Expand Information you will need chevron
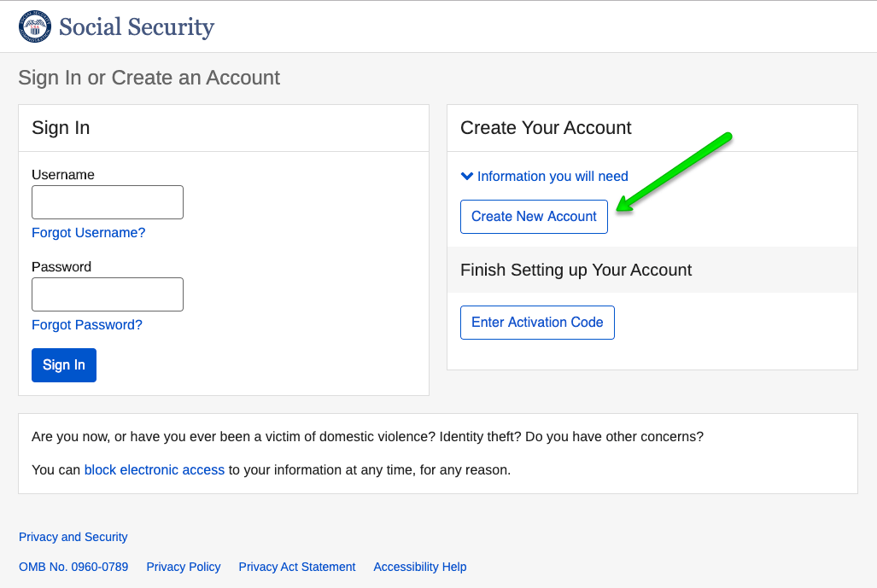 [x=467, y=177]
